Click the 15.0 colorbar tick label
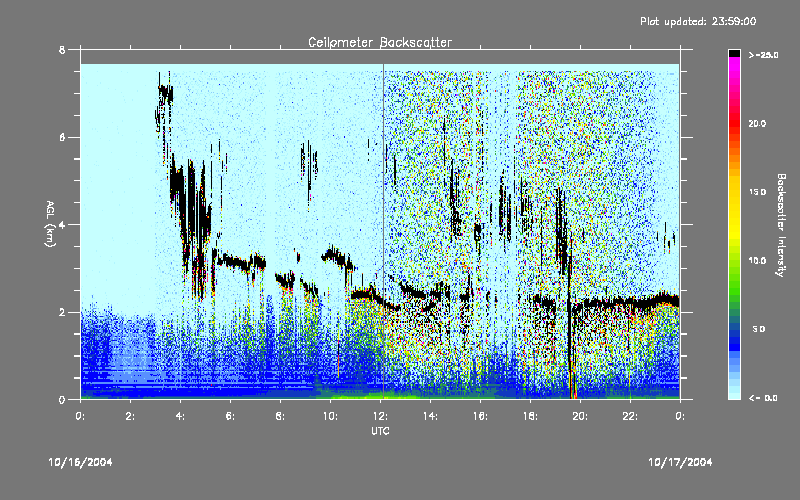 point(757,192)
